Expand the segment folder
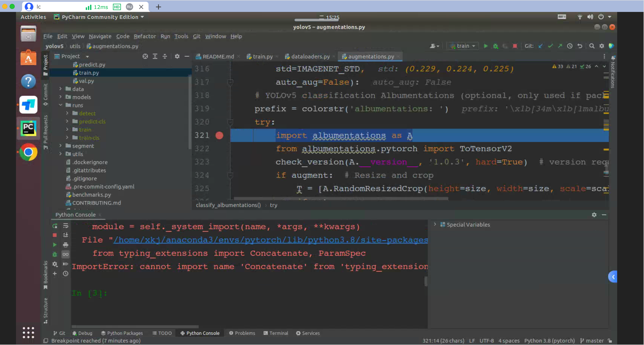Image resolution: width=644 pixels, height=345 pixels. 60,145
